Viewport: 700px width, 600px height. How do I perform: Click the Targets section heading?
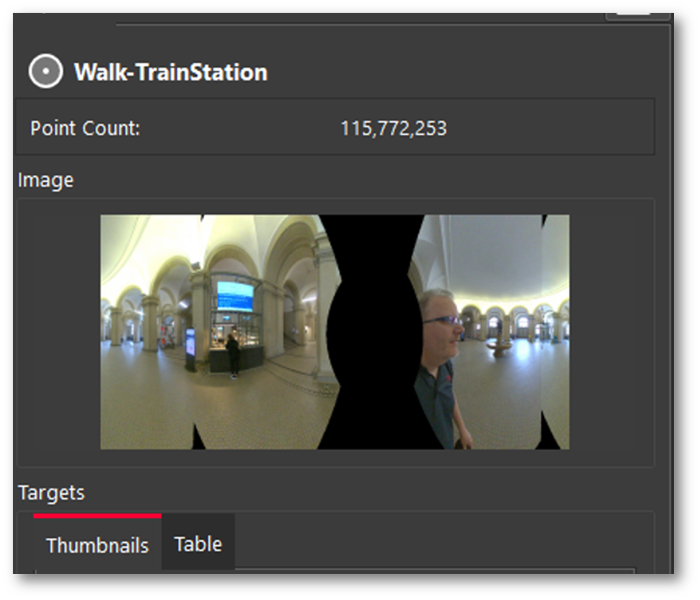pos(51,493)
